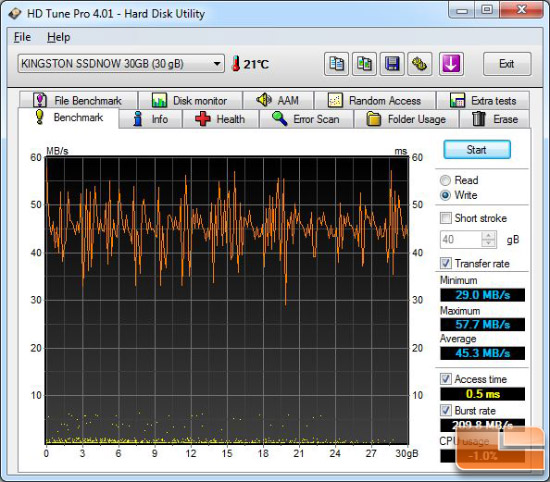Click the Maximum 57.7 MB/s value
Viewport: 550px width, 482px height.
point(482,324)
